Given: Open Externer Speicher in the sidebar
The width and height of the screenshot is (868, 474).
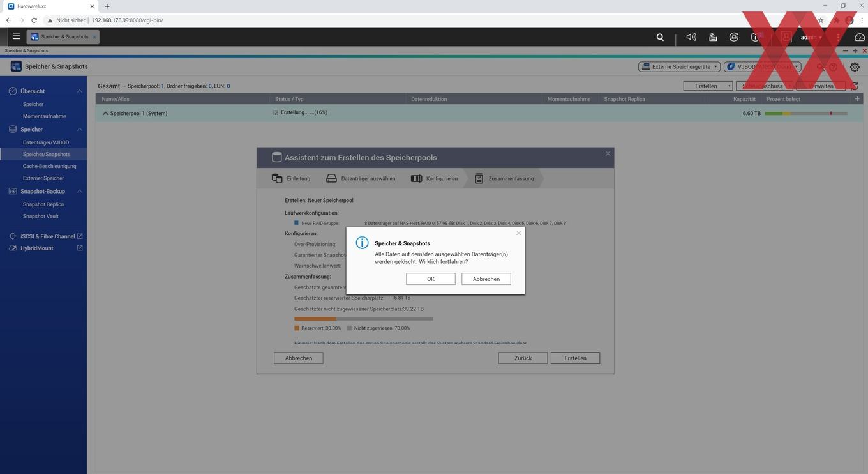Looking at the screenshot, I should (x=43, y=178).
